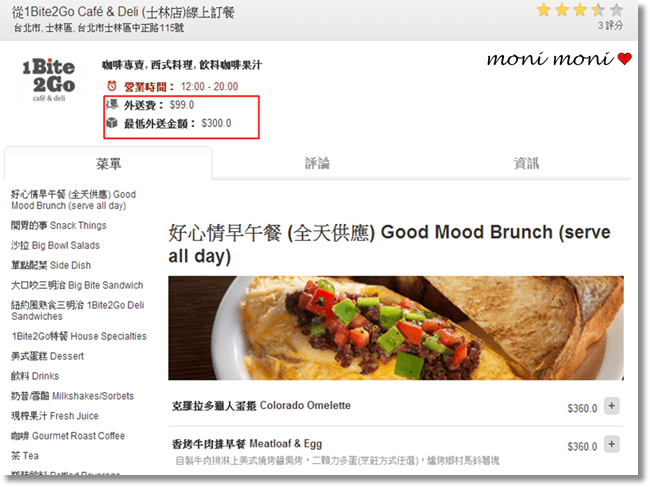650x487 pixels.
Task: Add Colorado Omelette with its plus button
Action: point(612,406)
